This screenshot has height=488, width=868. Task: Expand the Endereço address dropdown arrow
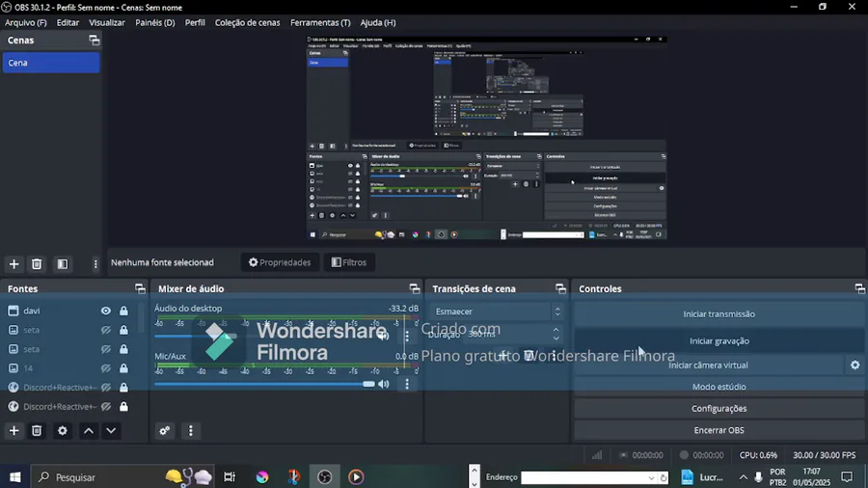tap(651, 477)
